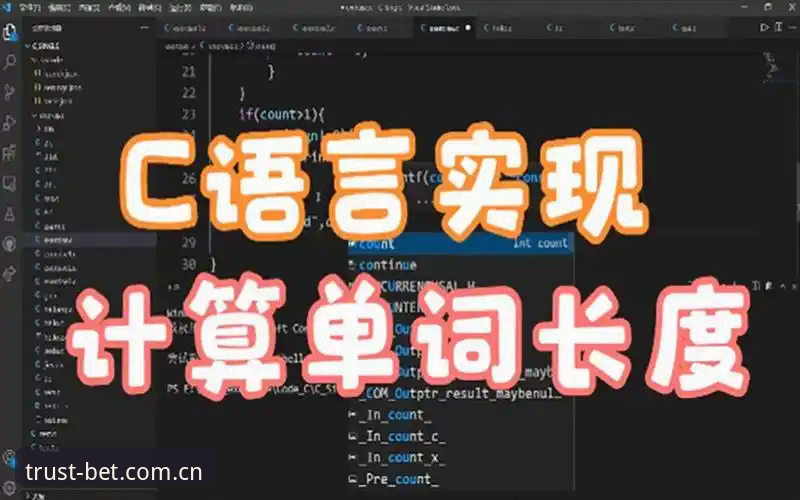Open the Accounts icon in activity bar
This screenshot has height=500, width=800.
[9, 457]
